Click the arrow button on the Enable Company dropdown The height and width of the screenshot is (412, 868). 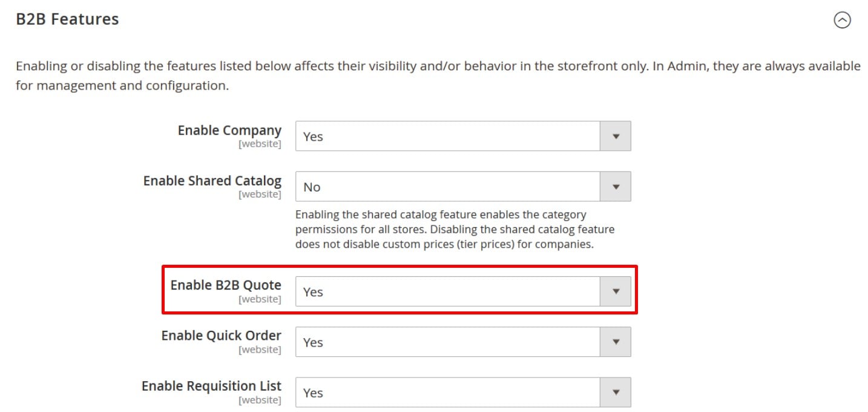[x=616, y=136]
